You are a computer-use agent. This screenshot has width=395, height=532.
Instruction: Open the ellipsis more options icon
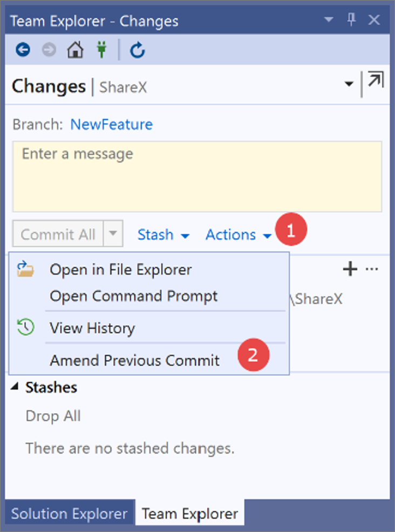tap(372, 269)
